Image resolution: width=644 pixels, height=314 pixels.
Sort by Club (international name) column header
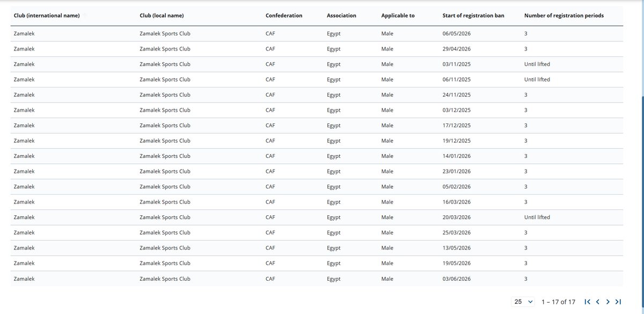(x=47, y=16)
